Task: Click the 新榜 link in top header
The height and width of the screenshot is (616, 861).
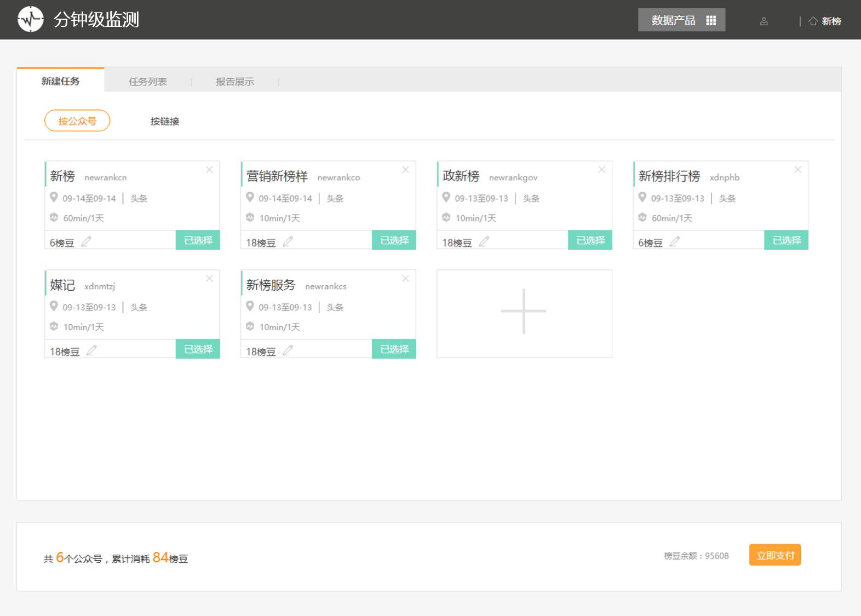Action: click(x=831, y=21)
